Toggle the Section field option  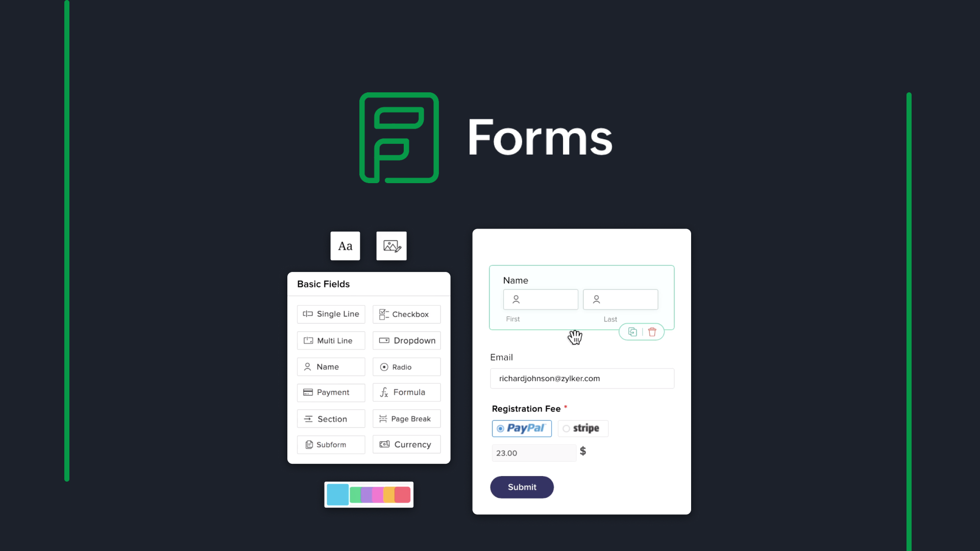point(331,418)
